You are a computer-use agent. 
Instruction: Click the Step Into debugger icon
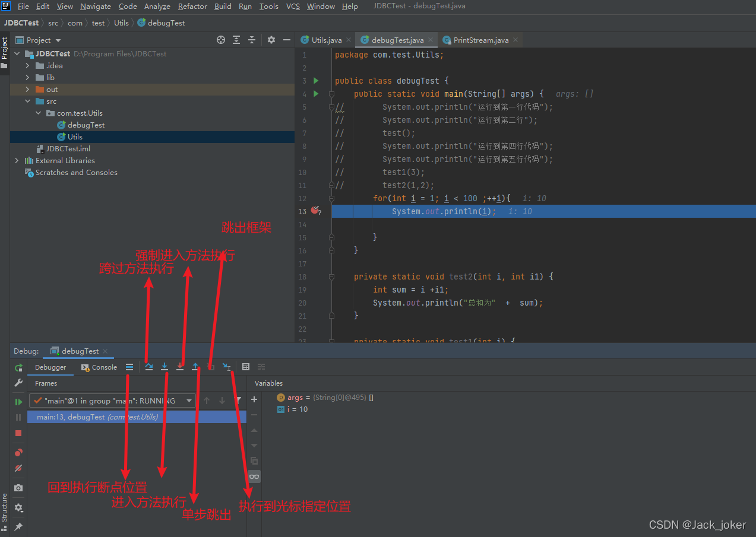pyautogui.click(x=165, y=367)
